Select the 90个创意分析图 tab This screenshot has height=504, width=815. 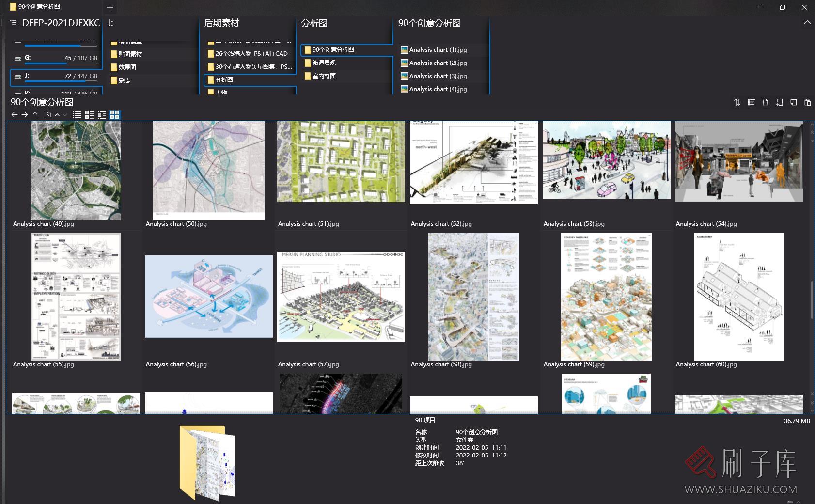(x=39, y=7)
